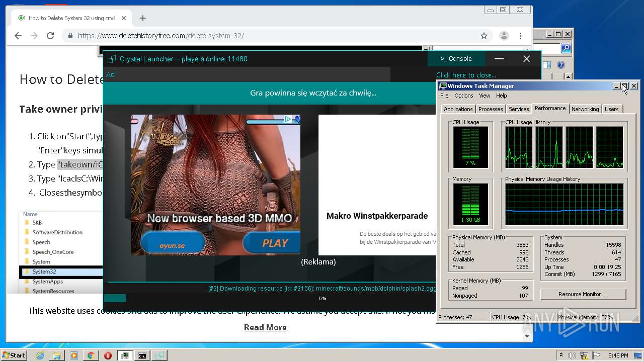Click the site padlock icon

click(70, 36)
